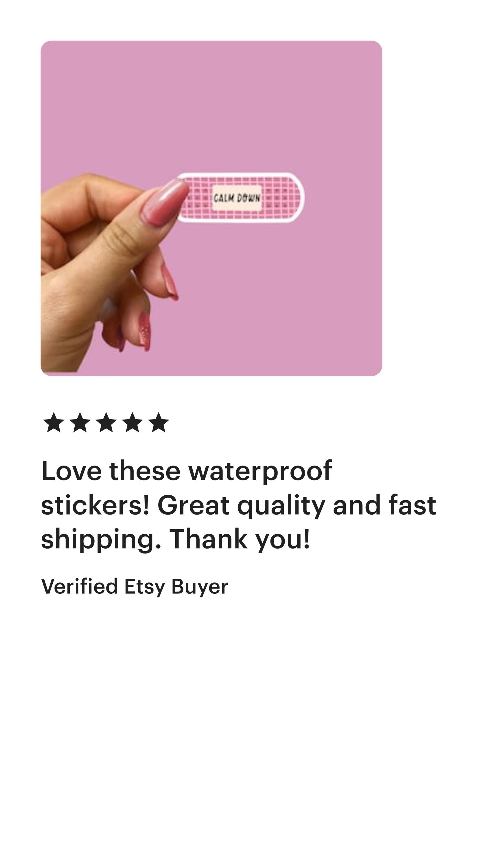Click the CALM DOWN sticker label
This screenshot has width=488, height=868.
(237, 198)
